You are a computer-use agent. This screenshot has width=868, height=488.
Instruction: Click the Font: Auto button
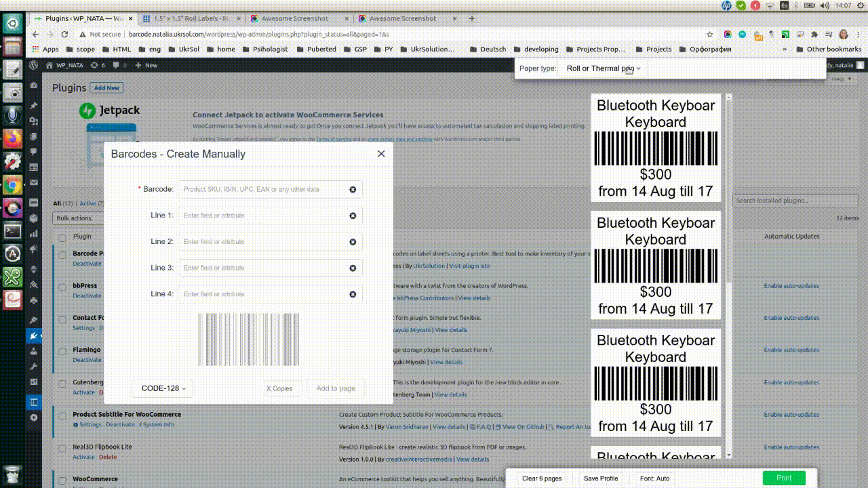(654, 479)
